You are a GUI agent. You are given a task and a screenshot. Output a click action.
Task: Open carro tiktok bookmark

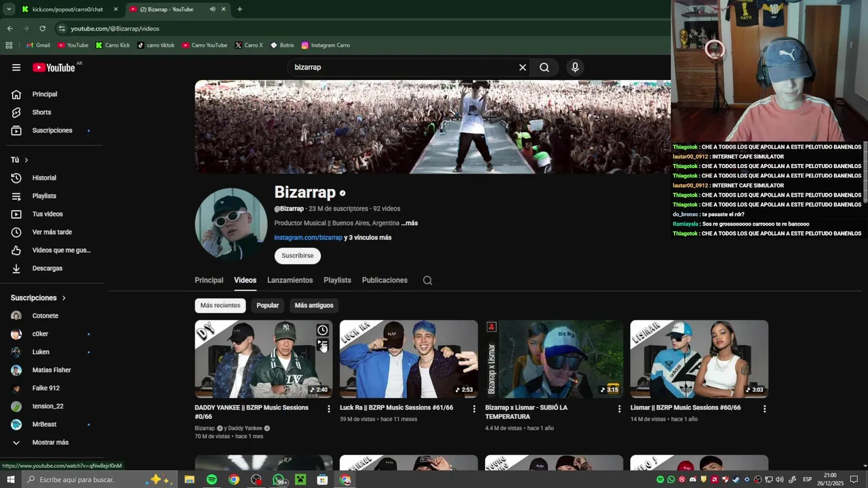[x=156, y=45]
